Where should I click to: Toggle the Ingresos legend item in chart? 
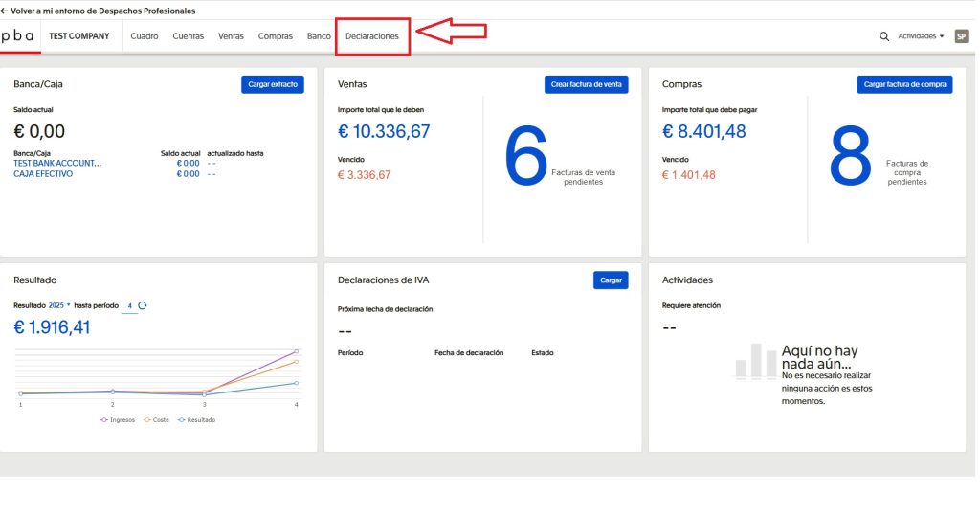(x=118, y=419)
